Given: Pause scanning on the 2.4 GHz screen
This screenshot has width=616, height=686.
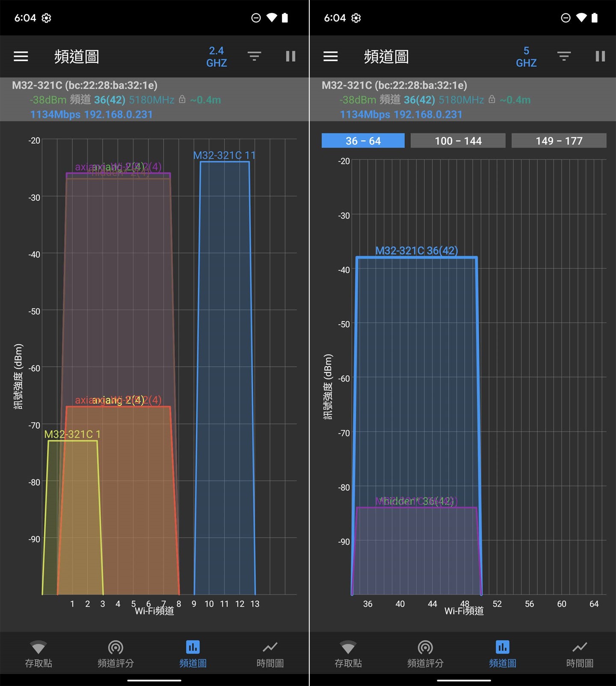Looking at the screenshot, I should pos(290,56).
